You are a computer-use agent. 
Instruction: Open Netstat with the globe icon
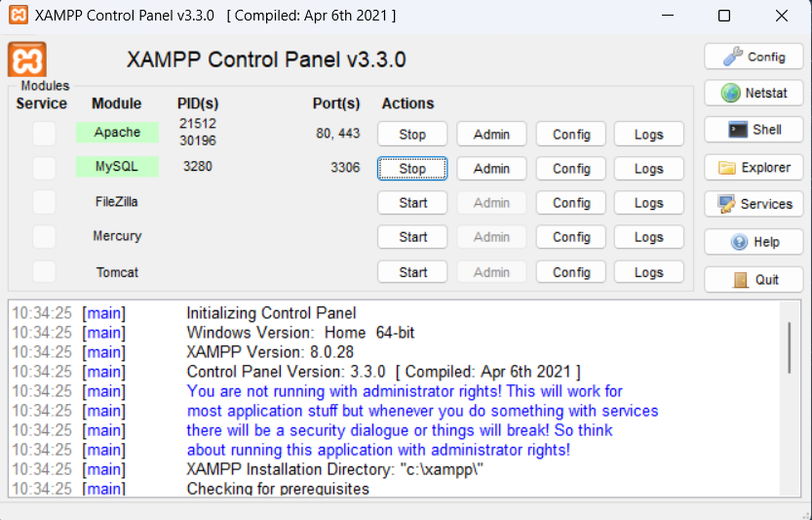point(754,94)
